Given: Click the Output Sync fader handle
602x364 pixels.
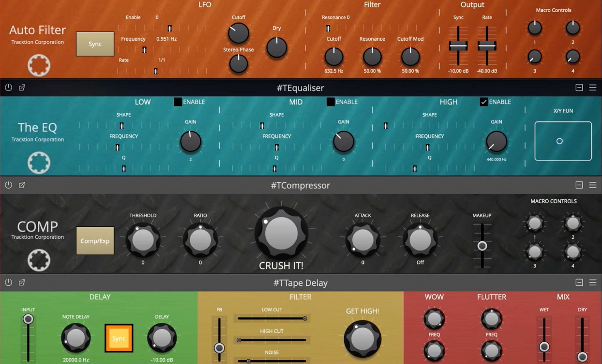Looking at the screenshot, I should [458, 46].
